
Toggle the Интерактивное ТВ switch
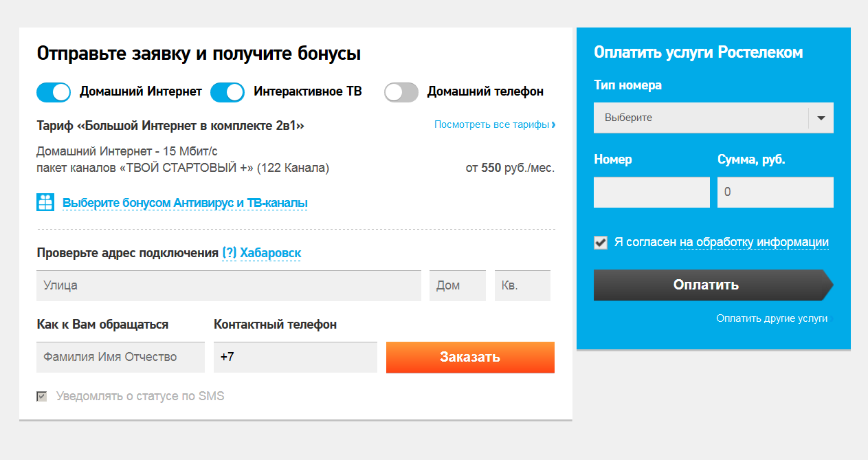click(x=227, y=92)
